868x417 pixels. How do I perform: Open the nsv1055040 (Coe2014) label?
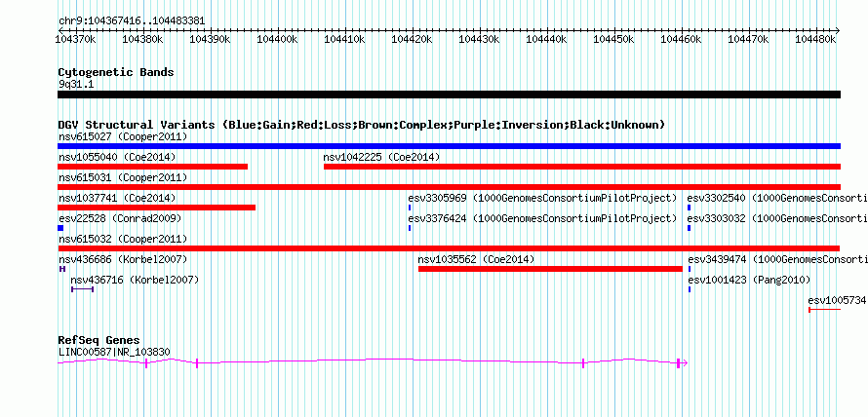[117, 157]
